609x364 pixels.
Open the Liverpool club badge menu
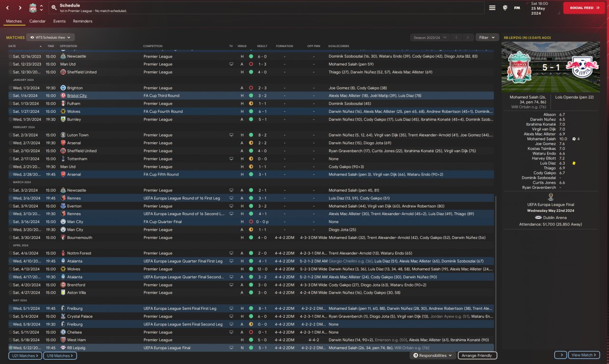[33, 8]
